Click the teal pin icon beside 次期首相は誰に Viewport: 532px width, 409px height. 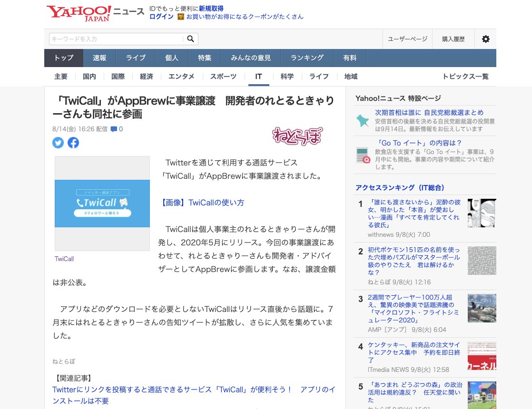click(x=362, y=120)
